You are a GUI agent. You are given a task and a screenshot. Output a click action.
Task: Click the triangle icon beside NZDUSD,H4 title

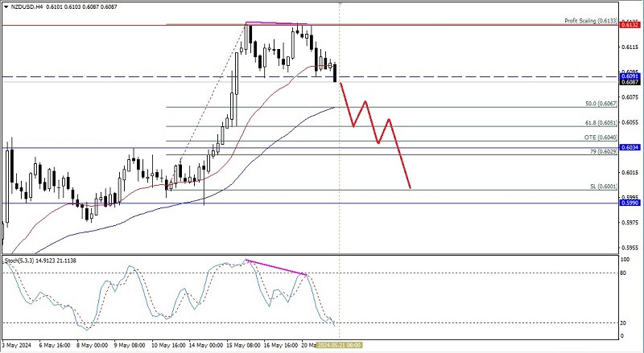pyautogui.click(x=6, y=7)
